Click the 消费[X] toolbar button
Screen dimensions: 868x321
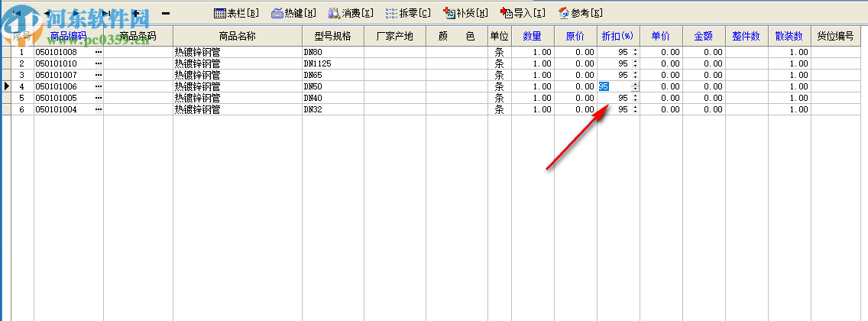pos(351,13)
